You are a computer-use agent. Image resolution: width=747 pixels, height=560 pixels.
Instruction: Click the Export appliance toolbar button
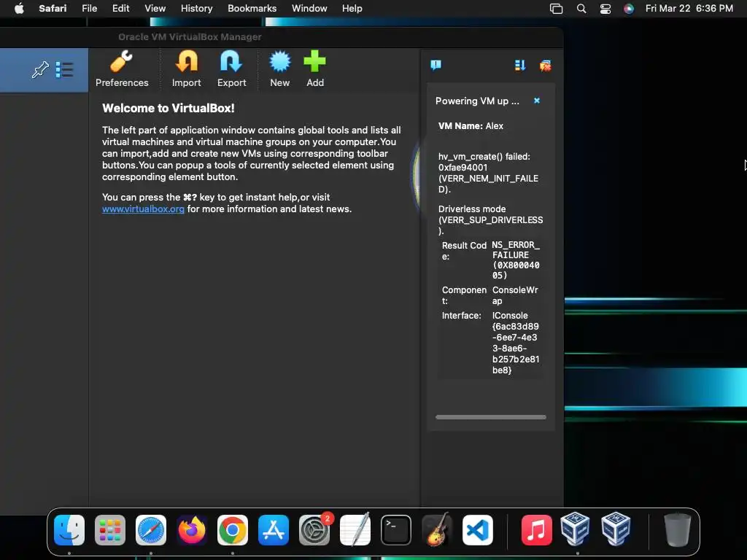tap(231, 69)
